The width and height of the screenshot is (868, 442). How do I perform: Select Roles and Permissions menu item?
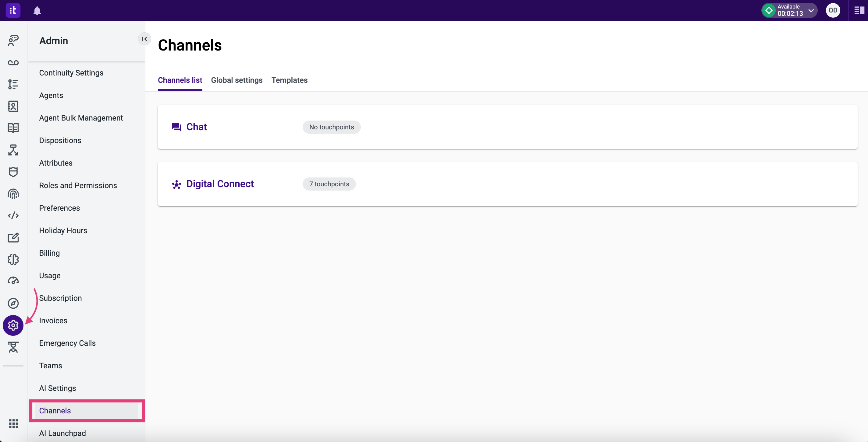click(78, 185)
